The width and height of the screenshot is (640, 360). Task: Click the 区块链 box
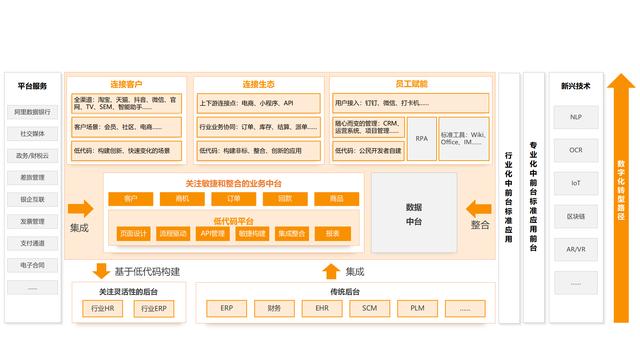click(x=576, y=216)
